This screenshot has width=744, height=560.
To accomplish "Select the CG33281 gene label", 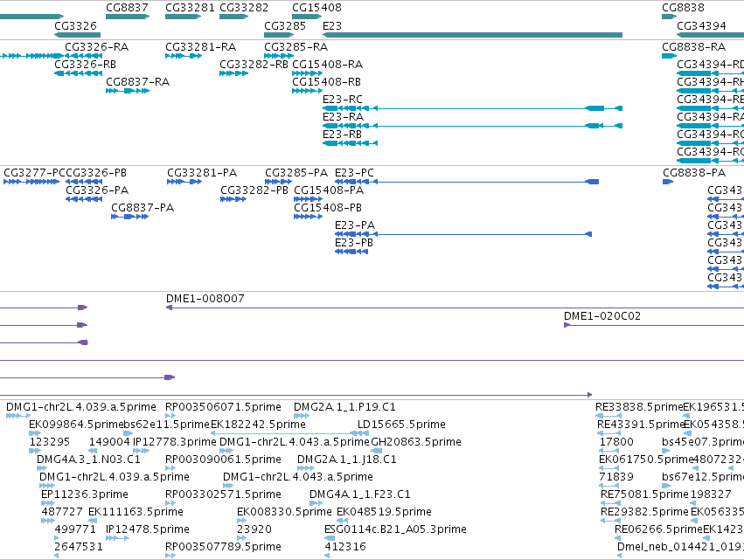I will click(190, 8).
